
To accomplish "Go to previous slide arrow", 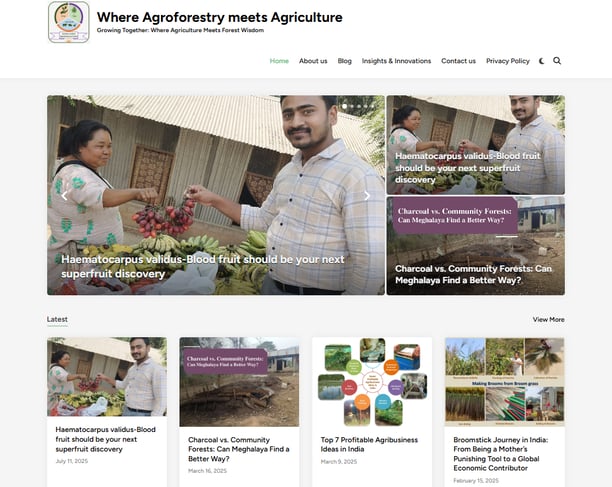I will pyautogui.click(x=64, y=196).
